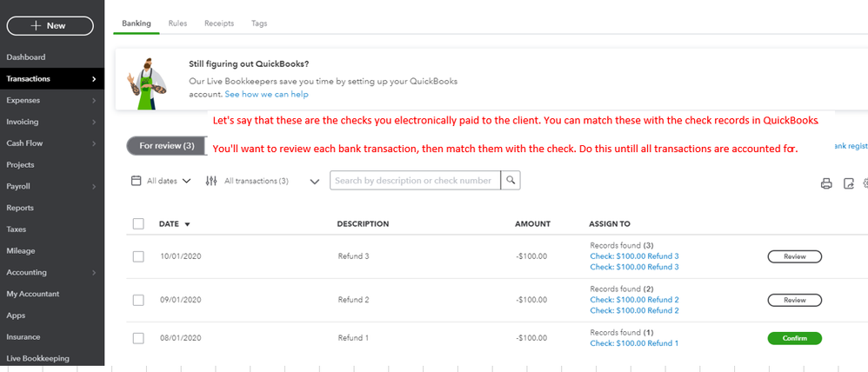Toggle the select-all header checkbox

[138, 224]
